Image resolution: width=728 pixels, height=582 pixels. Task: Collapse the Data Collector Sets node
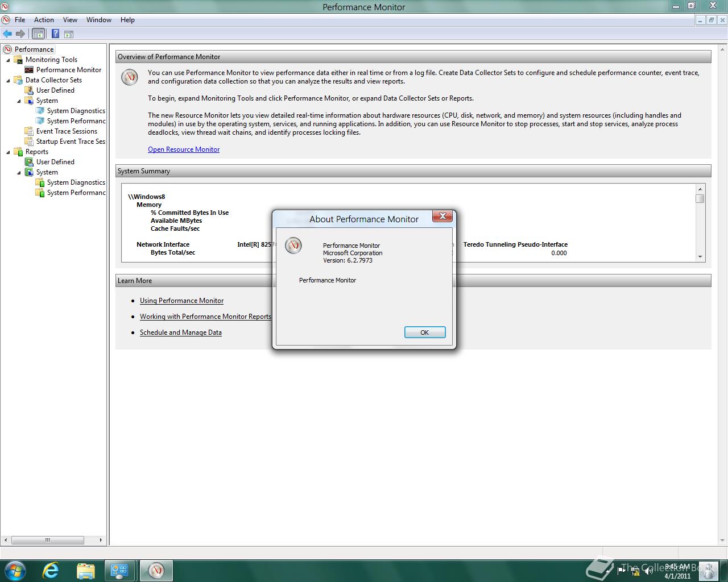[x=8, y=80]
